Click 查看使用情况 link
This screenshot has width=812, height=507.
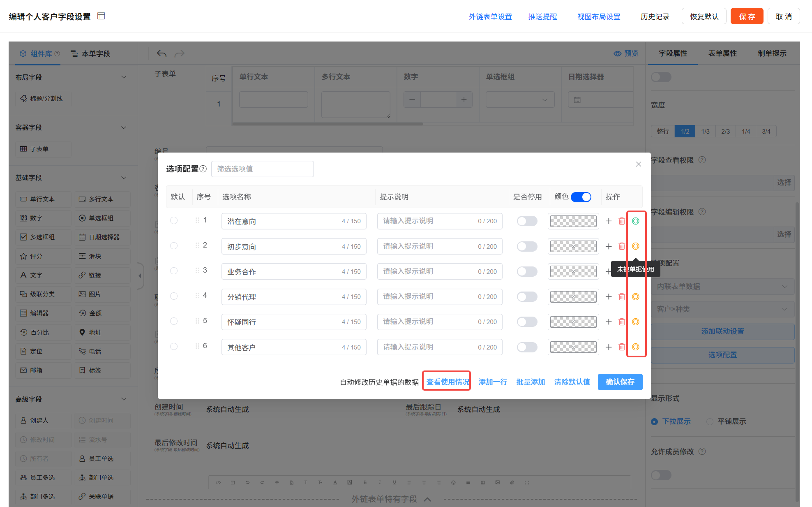point(447,382)
